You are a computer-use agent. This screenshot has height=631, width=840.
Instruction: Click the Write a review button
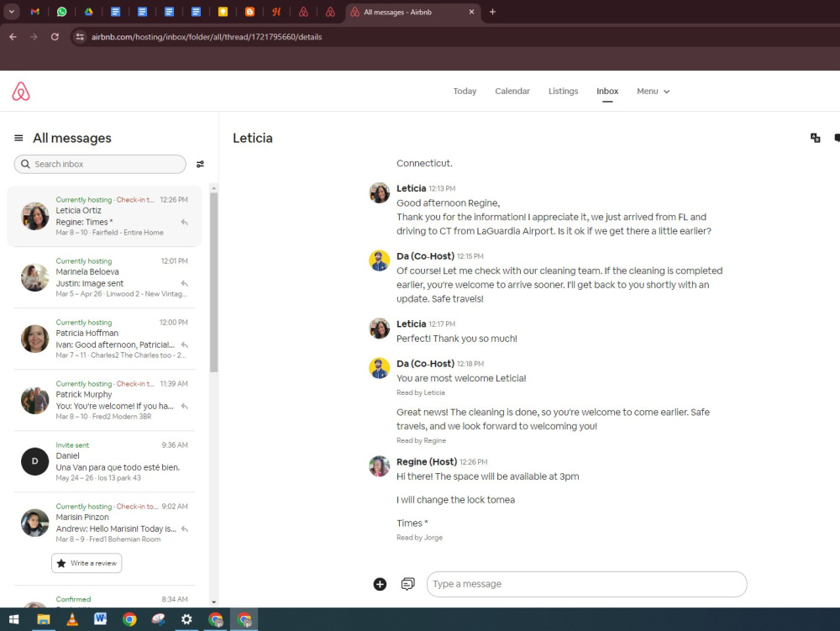[x=87, y=563]
